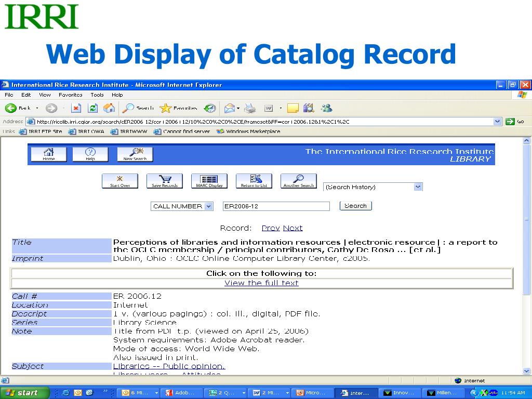532x399 pixels.
Task: Click the Return to List button
Action: 254,181
